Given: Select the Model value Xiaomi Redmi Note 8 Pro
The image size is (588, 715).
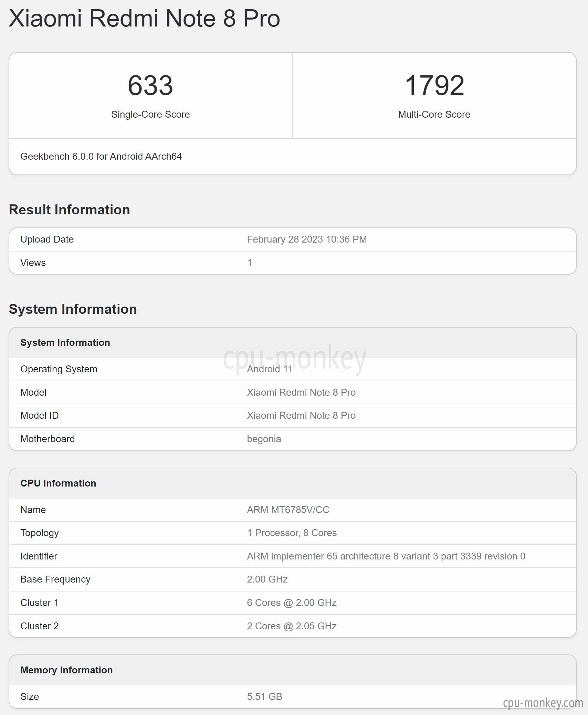Looking at the screenshot, I should (301, 392).
